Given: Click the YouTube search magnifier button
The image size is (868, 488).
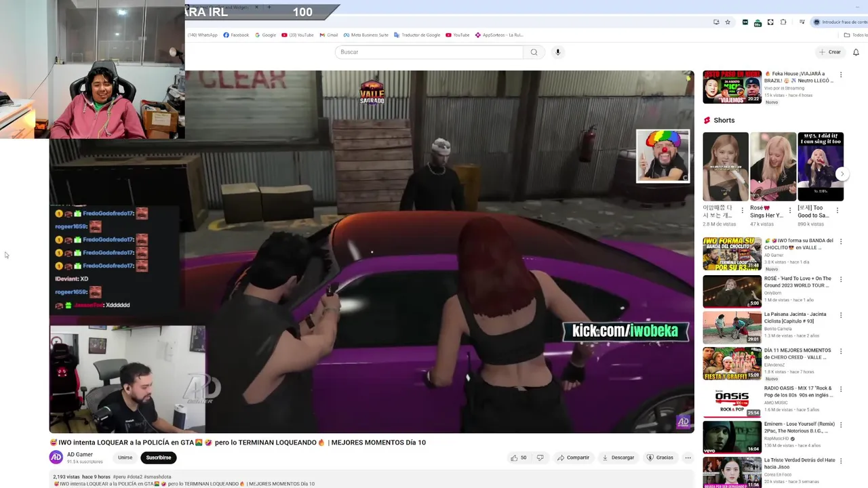Looking at the screenshot, I should coord(534,52).
